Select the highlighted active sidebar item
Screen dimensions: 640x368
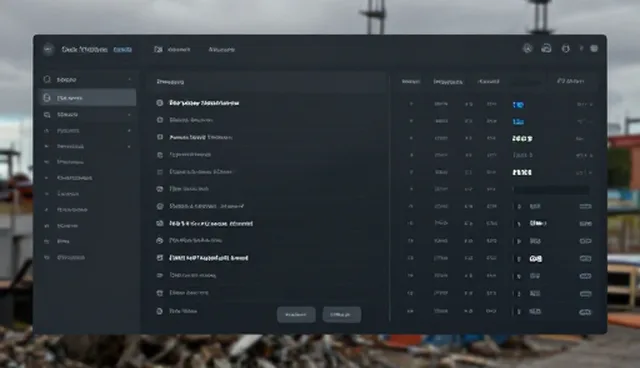pyautogui.click(x=88, y=98)
